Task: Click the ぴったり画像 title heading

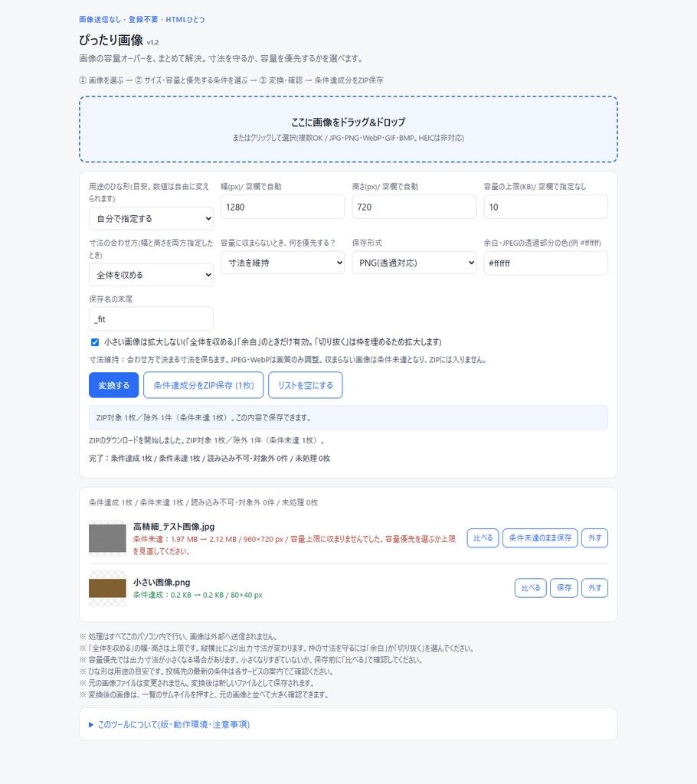Action: point(111,40)
